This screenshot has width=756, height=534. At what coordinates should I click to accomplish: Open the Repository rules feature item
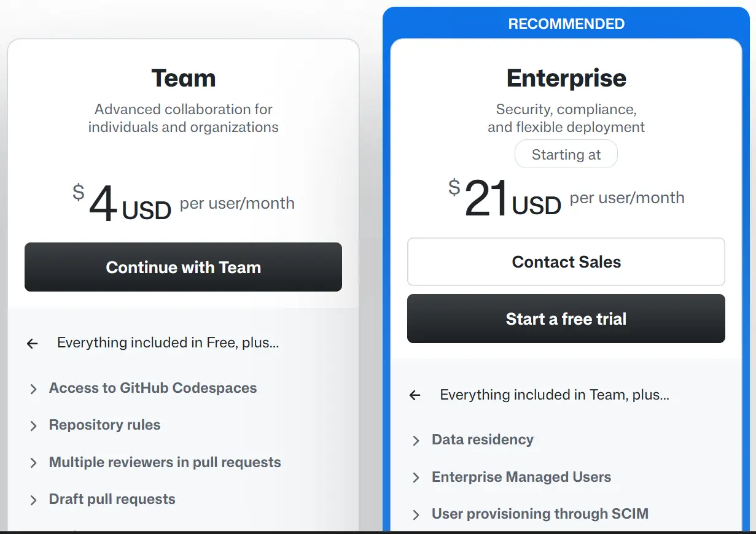point(104,425)
